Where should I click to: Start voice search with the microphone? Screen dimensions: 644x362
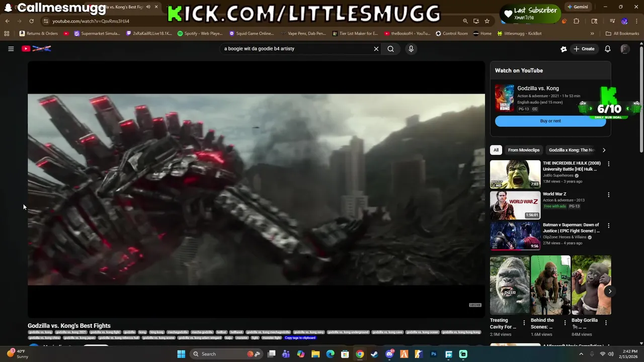point(411,49)
